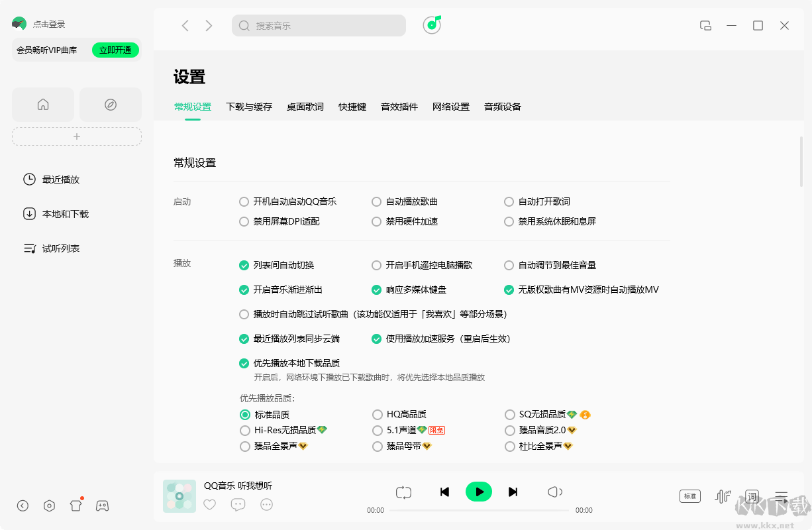Screen dimensions: 812x530
Task: Select 臻品全景声 radio button
Action: click(245, 446)
